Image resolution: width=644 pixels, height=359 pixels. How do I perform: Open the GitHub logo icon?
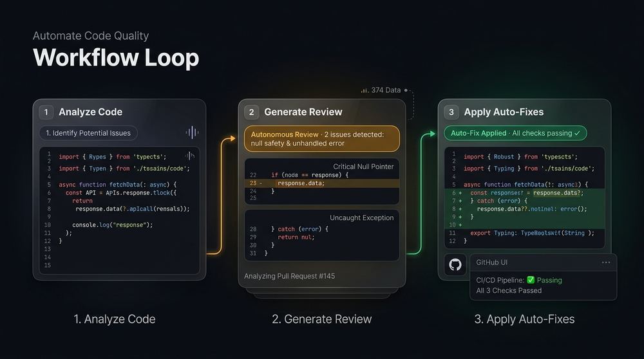point(455,264)
